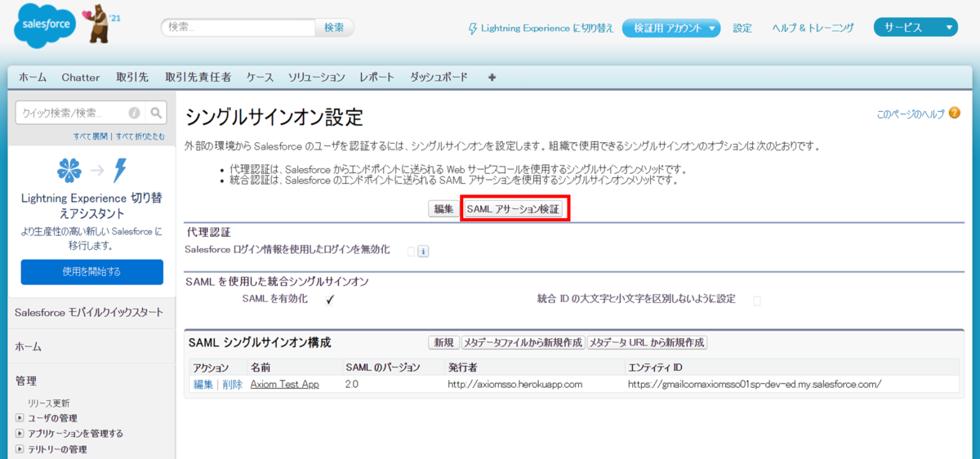Viewport: 980px width, 459px height.
Task: Click the info icon beside login disable checkbox
Action: [x=423, y=252]
